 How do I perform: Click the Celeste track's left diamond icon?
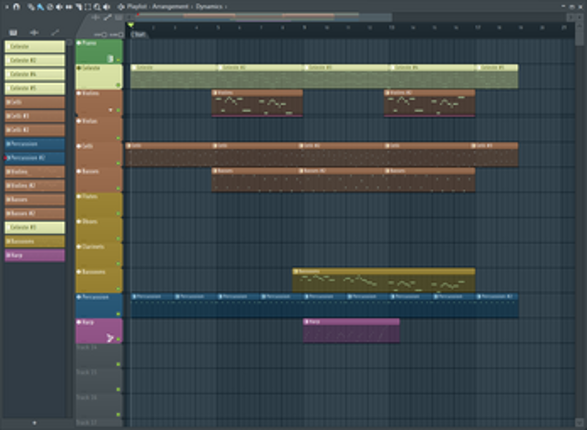pyautogui.click(x=79, y=68)
